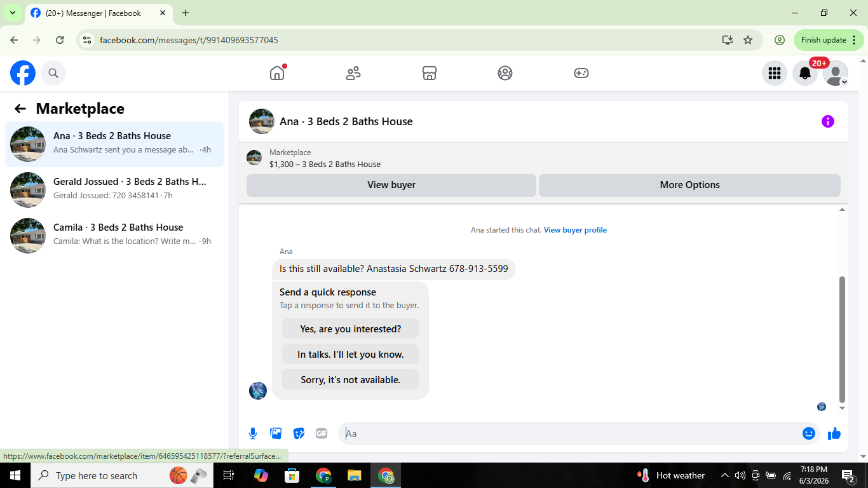Click the Windows taskbar search box

coord(123,475)
